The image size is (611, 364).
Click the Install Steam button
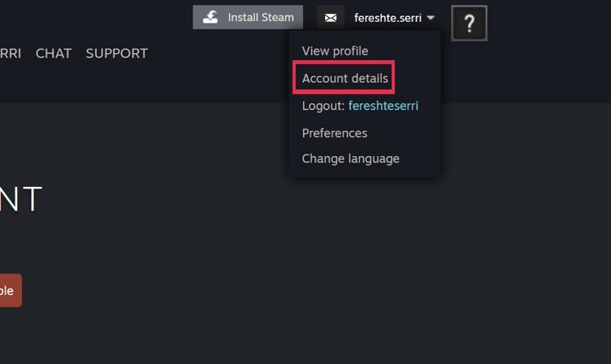[x=248, y=17]
